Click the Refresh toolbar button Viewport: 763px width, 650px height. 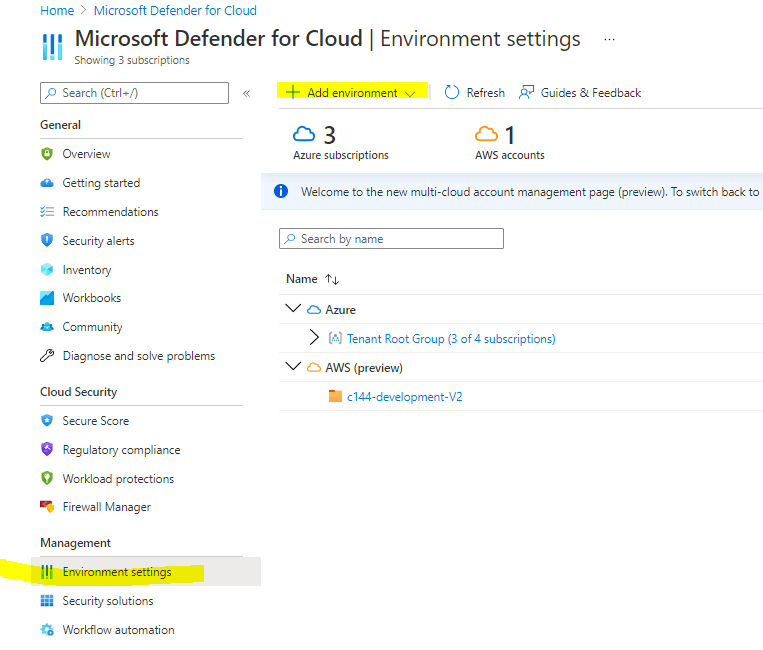tap(475, 93)
